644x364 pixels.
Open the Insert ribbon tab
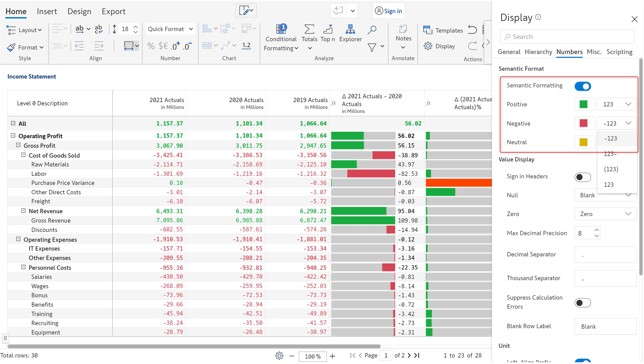pyautogui.click(x=47, y=11)
